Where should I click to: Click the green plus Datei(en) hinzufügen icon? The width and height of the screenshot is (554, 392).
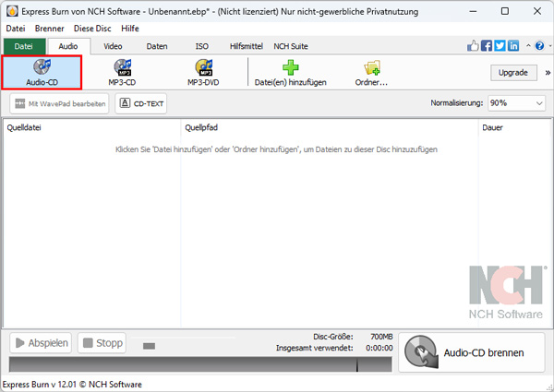pyautogui.click(x=291, y=67)
